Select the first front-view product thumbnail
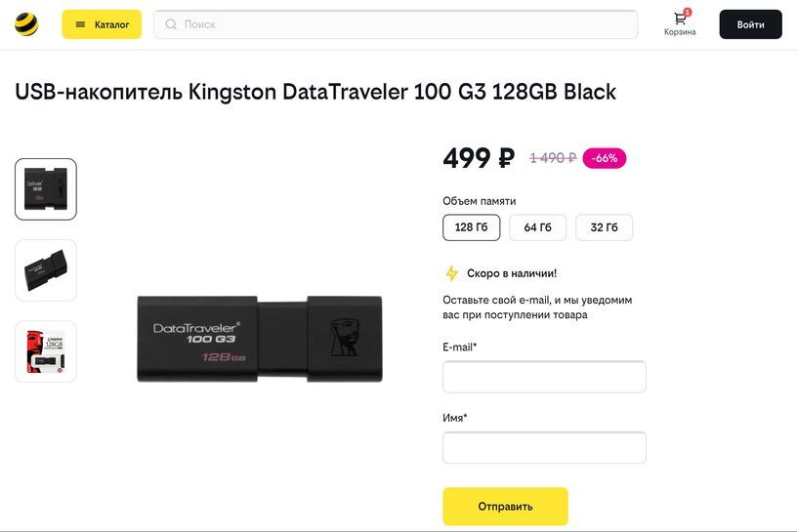Screen dimensions: 797x532 pyautogui.click(x=46, y=189)
